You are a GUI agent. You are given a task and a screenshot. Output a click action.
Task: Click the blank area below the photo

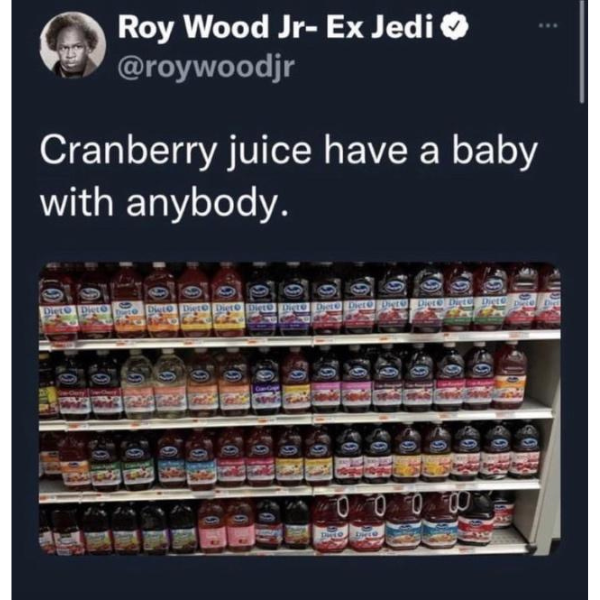(x=300, y=578)
